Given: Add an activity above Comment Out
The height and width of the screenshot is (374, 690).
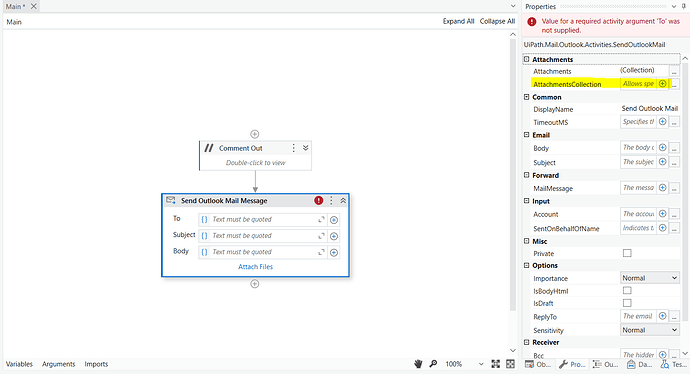Looking at the screenshot, I should pyautogui.click(x=255, y=134).
